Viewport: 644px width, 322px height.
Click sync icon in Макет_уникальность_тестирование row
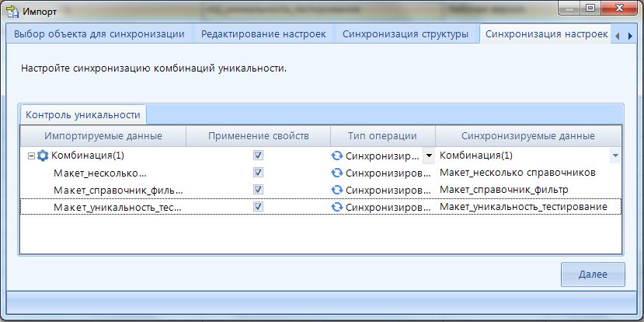337,207
